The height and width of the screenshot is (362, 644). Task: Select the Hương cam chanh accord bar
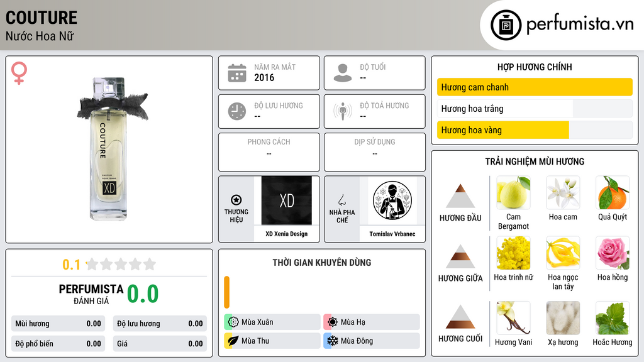[x=535, y=87]
